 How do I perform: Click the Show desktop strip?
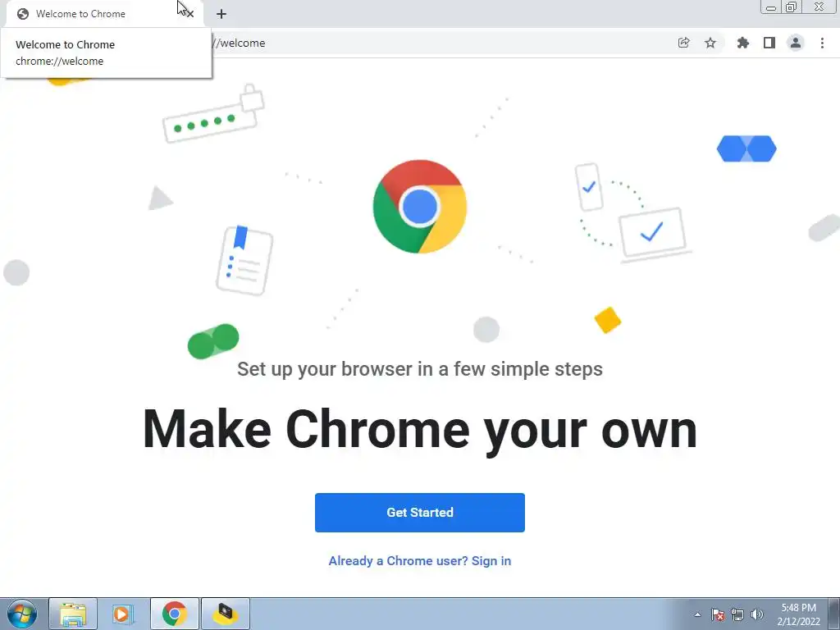coord(833,614)
